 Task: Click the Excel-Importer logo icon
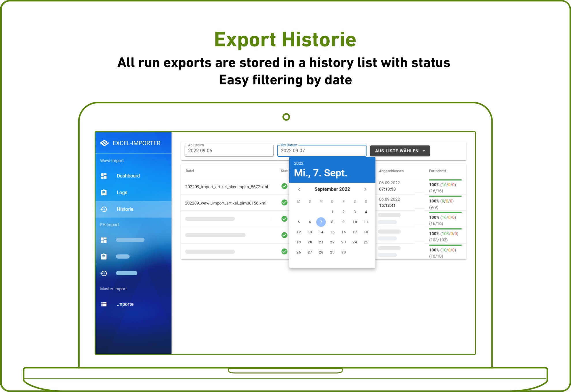point(104,143)
